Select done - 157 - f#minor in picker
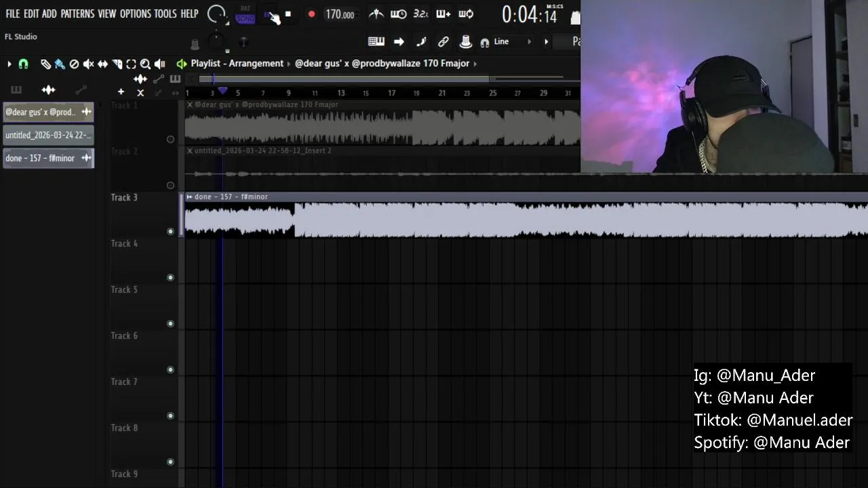This screenshot has height=488, width=868. (x=48, y=158)
